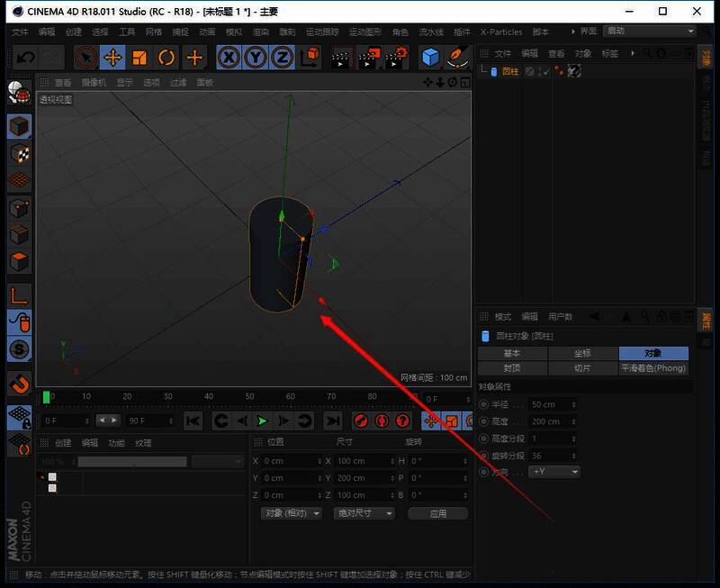Screen dimensions: 720x588
Task: Select the Live Selection tool
Action: 84,58
